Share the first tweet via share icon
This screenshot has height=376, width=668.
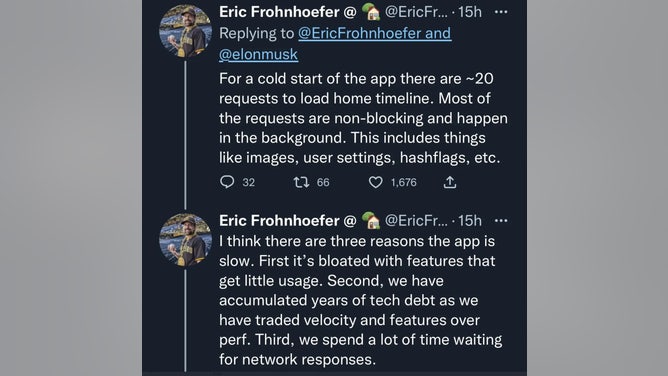coord(450,182)
